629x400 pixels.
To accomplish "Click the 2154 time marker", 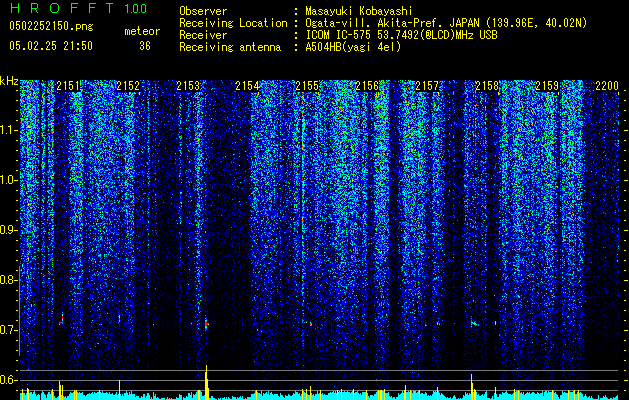I will pyautogui.click(x=248, y=86).
